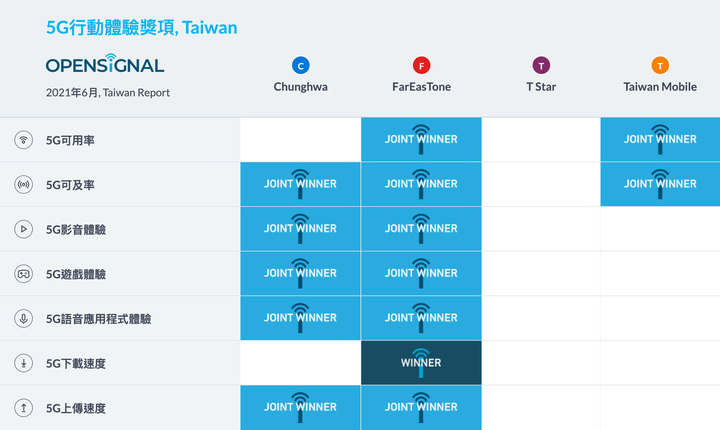
Task: Click the 5G上傳速度 upload arrow icon
Action: tap(23, 407)
